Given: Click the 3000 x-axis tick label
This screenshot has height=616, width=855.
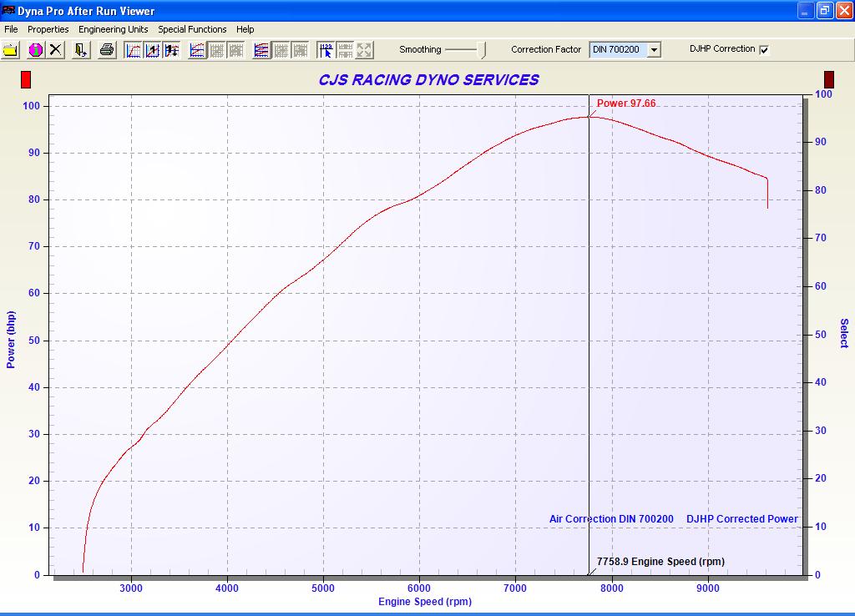Looking at the screenshot, I should [131, 588].
